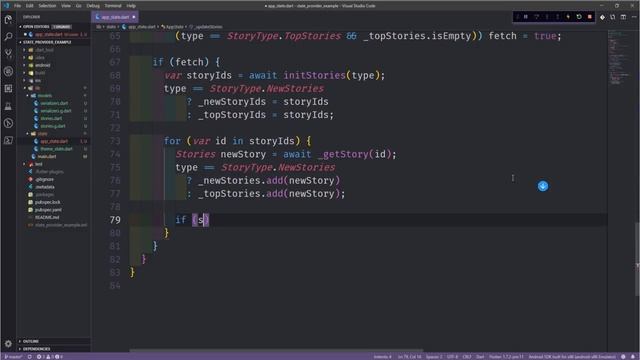This screenshot has height=360, width=640.
Task: Open the Terminal menu
Action: pyautogui.click(x=113, y=6)
